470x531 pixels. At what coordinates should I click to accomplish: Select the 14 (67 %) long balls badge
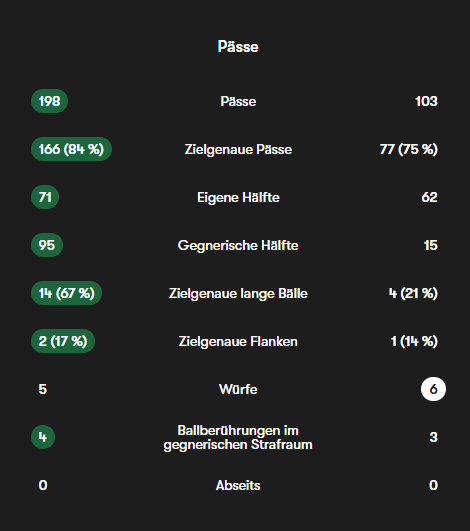(66, 293)
